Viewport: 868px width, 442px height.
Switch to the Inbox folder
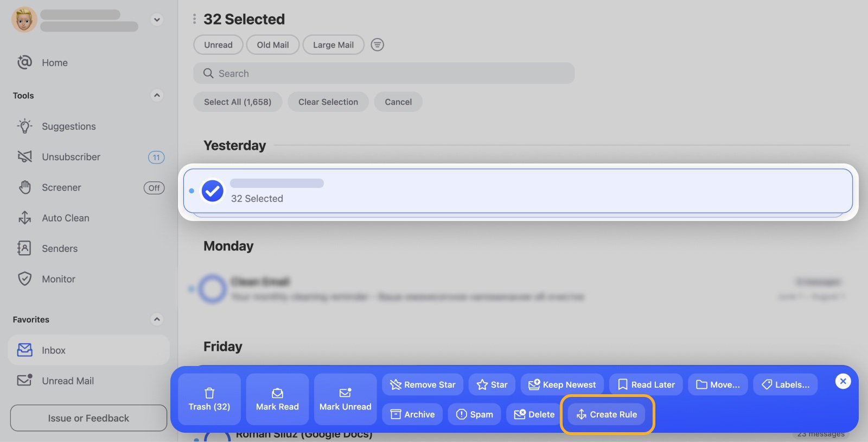[53, 350]
